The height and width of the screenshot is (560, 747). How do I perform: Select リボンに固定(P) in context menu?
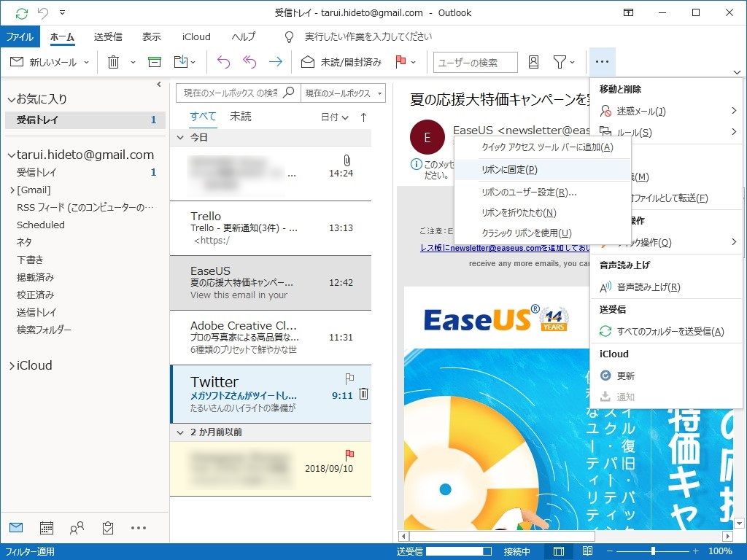point(542,169)
